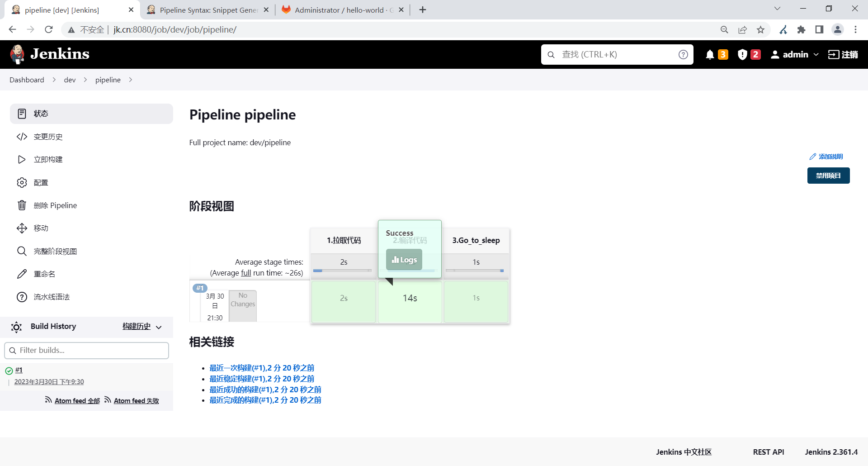Open the browser tab search dropdown
Viewport: 868px width, 466px height.
[778, 9]
